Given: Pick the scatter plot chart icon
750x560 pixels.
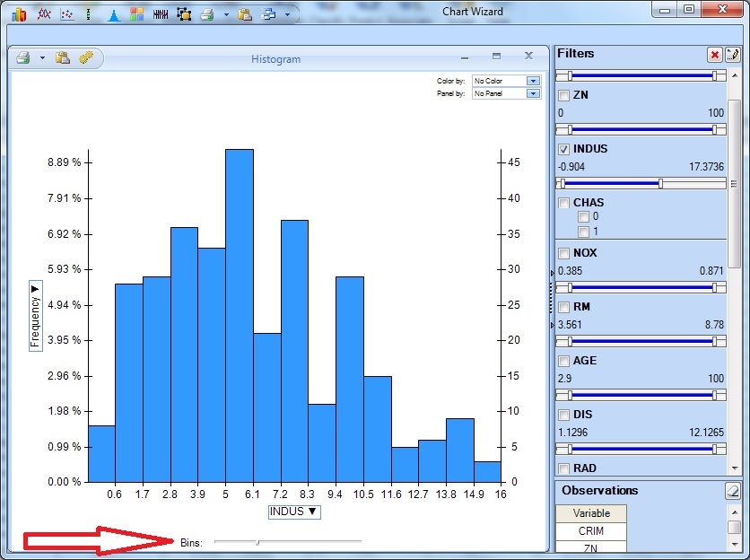Looking at the screenshot, I should 65,14.
